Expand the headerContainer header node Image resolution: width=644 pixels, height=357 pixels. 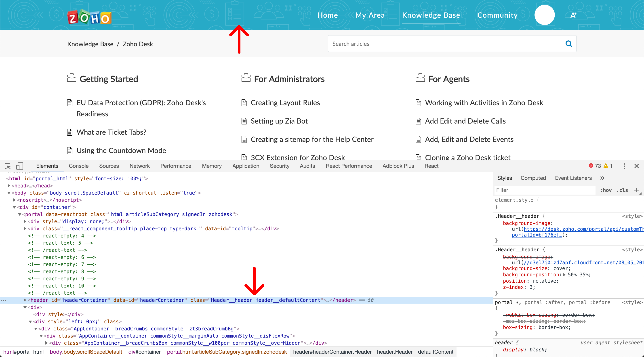(x=25, y=300)
